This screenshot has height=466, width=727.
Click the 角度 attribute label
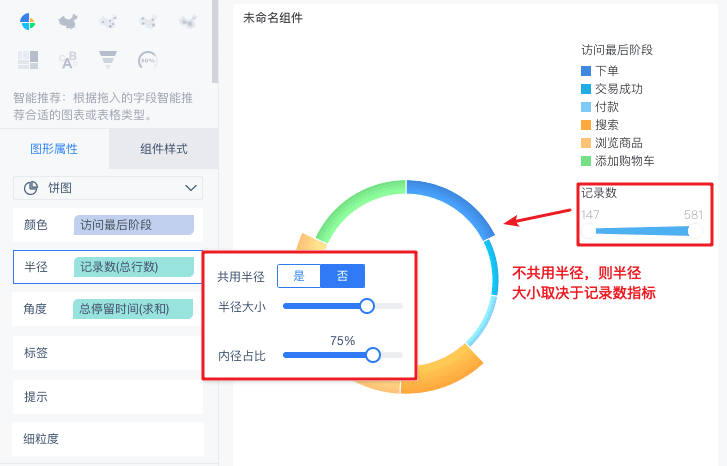point(35,309)
